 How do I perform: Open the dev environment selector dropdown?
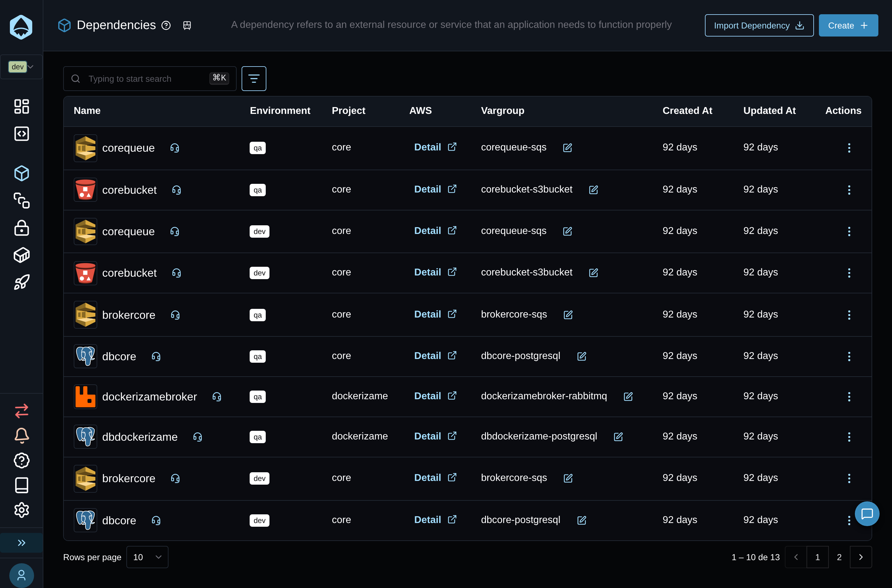21,67
